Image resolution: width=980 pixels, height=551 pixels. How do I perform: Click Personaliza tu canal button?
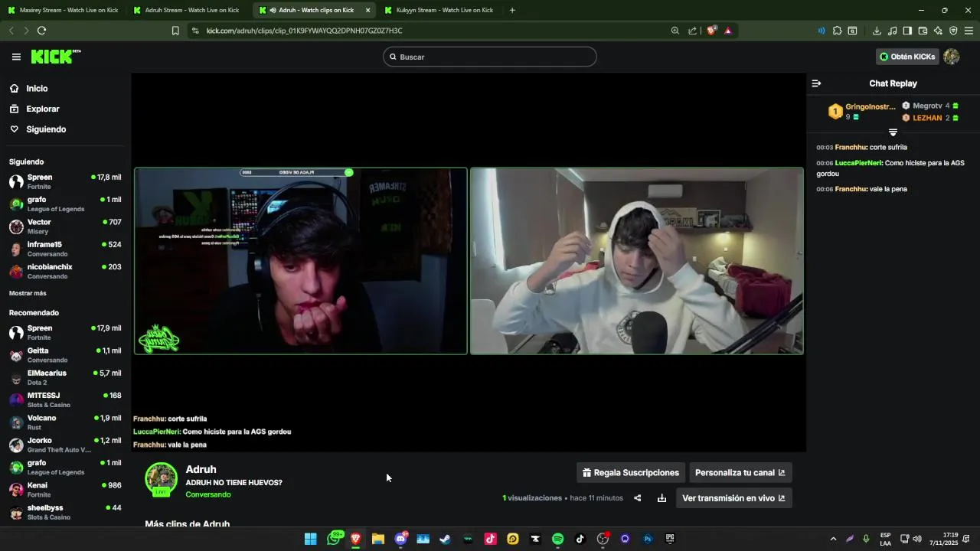pyautogui.click(x=740, y=473)
